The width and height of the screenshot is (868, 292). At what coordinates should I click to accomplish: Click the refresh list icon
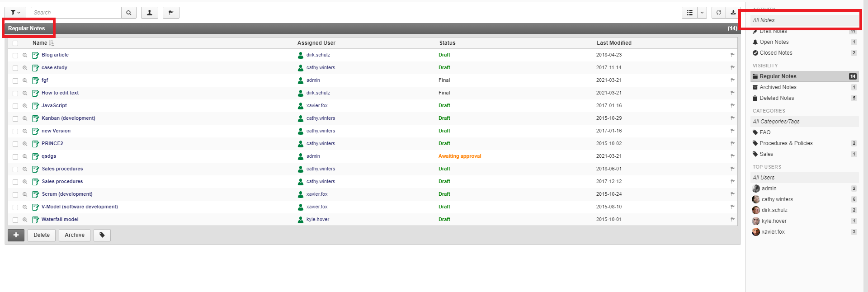pos(718,13)
